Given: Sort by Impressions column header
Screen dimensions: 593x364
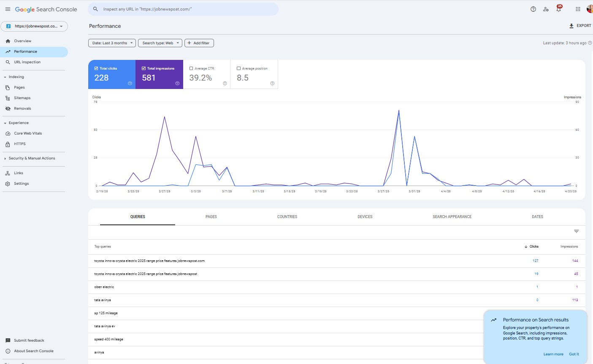Looking at the screenshot, I should click(x=569, y=246).
